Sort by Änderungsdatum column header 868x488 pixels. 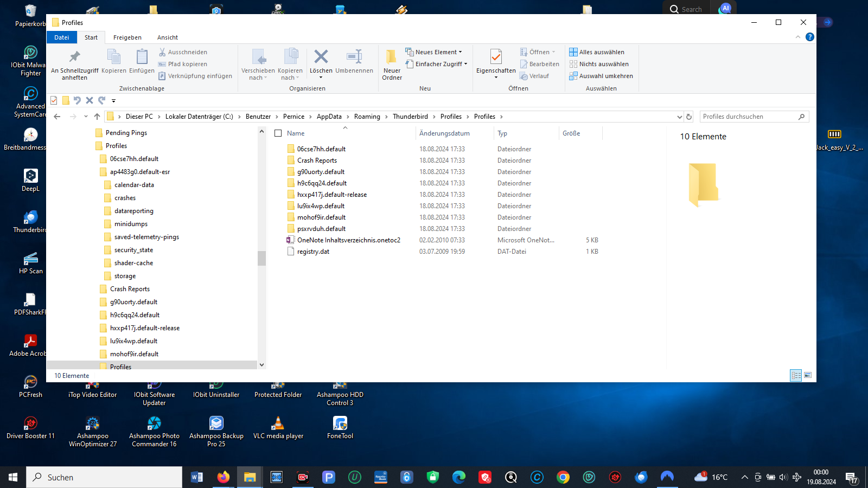[444, 133]
